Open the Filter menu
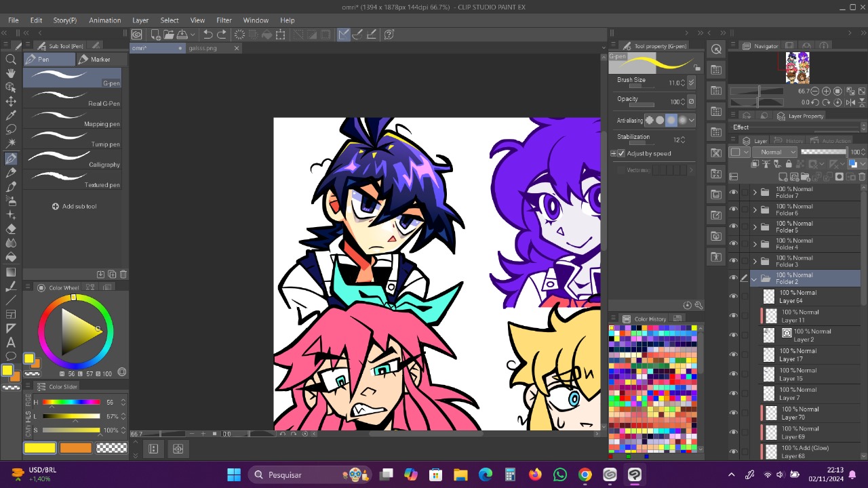The image size is (868, 488). click(224, 20)
